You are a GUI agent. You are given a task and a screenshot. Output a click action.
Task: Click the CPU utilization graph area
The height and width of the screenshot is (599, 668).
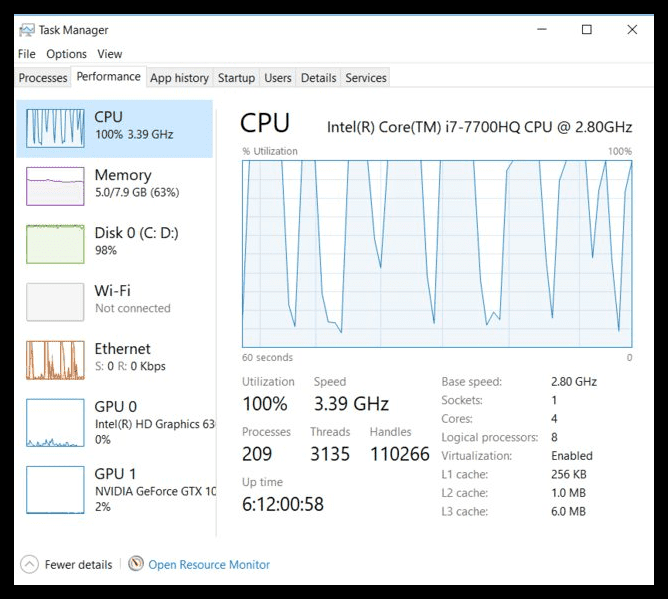(x=437, y=254)
